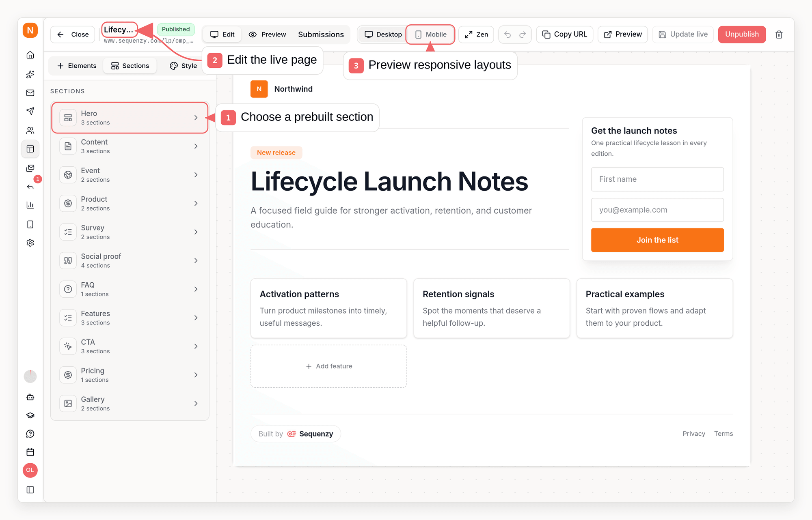Click the you@example.com email field

click(657, 210)
